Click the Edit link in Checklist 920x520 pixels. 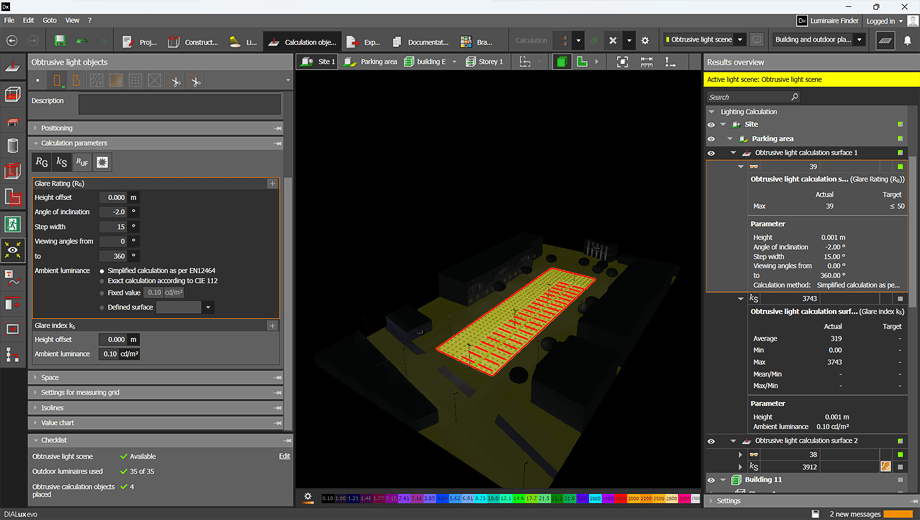tap(284, 456)
